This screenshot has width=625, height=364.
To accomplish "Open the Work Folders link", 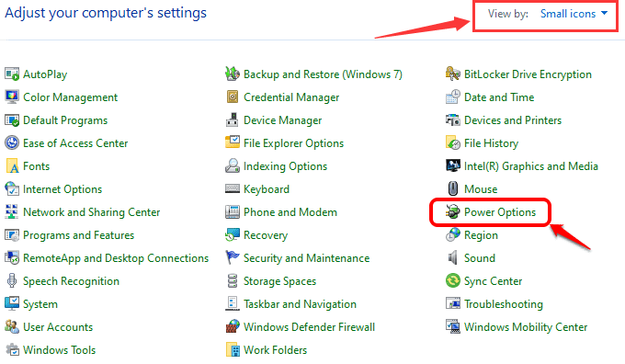I will tap(275, 350).
